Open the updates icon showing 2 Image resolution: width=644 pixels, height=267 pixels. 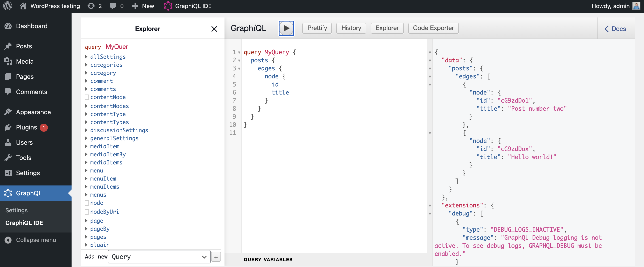[91, 6]
